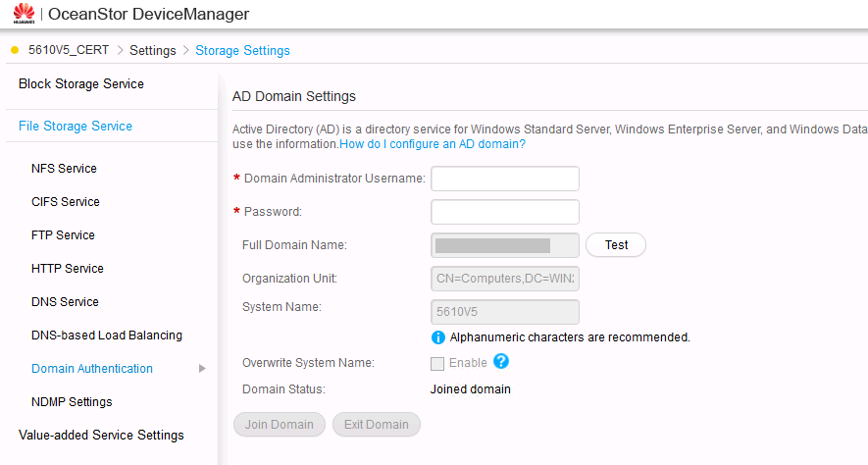The height and width of the screenshot is (465, 868).
Task: Select CIFS Service in sidebar
Action: click(66, 202)
